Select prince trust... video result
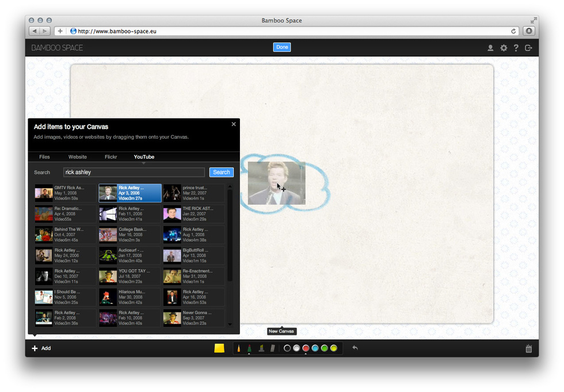The image size is (564, 392). (194, 193)
